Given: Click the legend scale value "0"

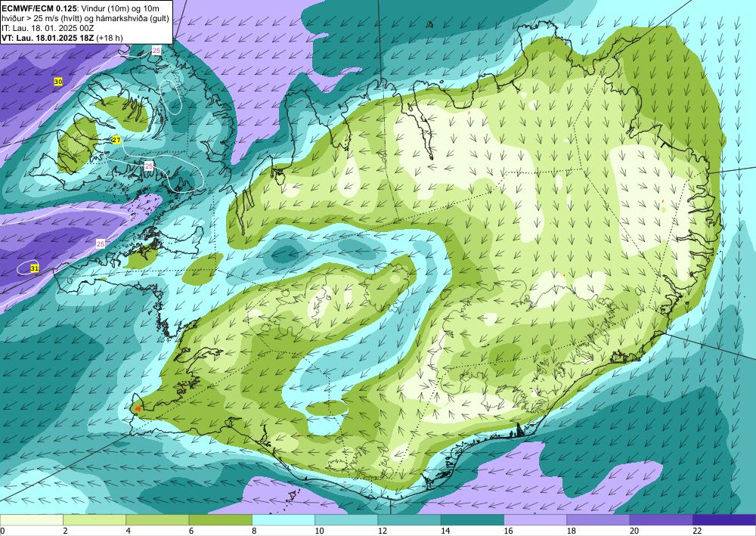Looking at the screenshot, I should coord(3,531).
